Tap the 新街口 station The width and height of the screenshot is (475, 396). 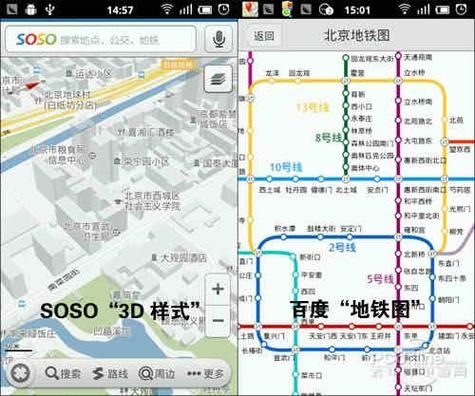293,257
